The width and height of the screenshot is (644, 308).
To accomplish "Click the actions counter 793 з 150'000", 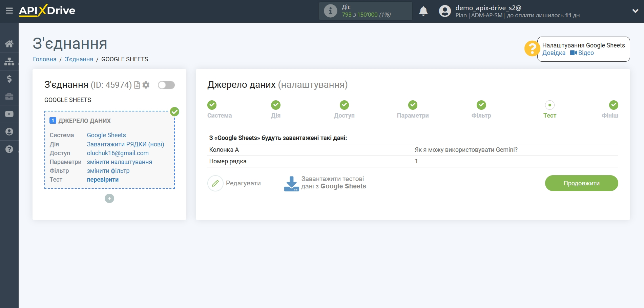I will pyautogui.click(x=366, y=15).
